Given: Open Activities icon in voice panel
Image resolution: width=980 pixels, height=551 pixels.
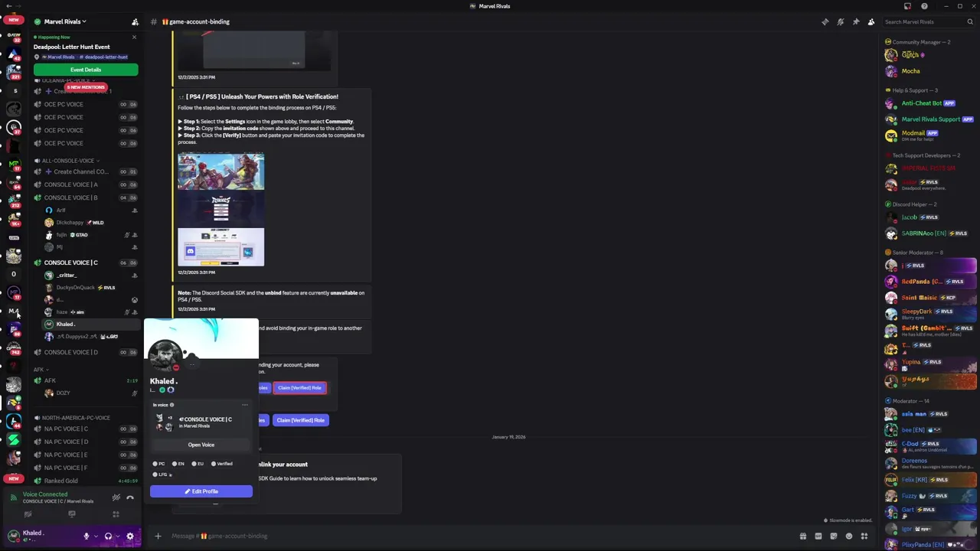Looking at the screenshot, I should [x=116, y=514].
